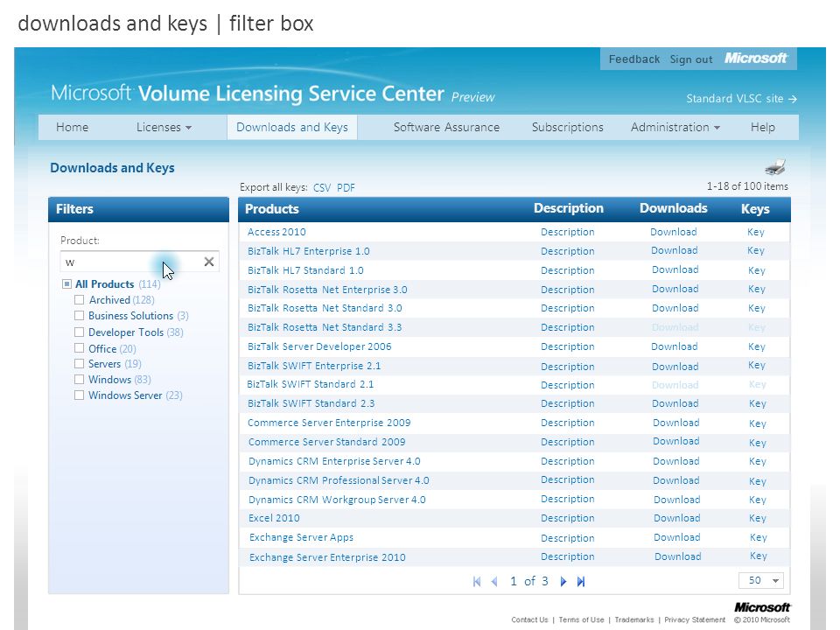Open Dynamics CRM Professional Server 4.0 product

[x=339, y=480]
